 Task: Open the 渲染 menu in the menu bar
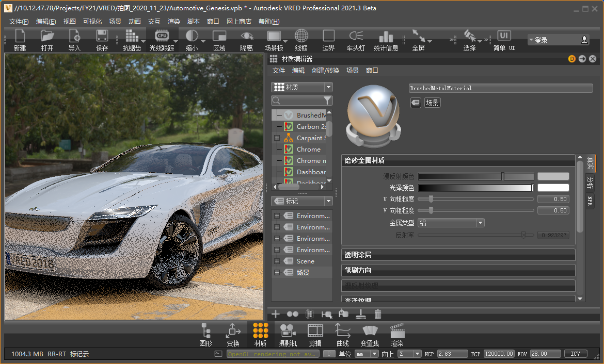[x=174, y=22]
